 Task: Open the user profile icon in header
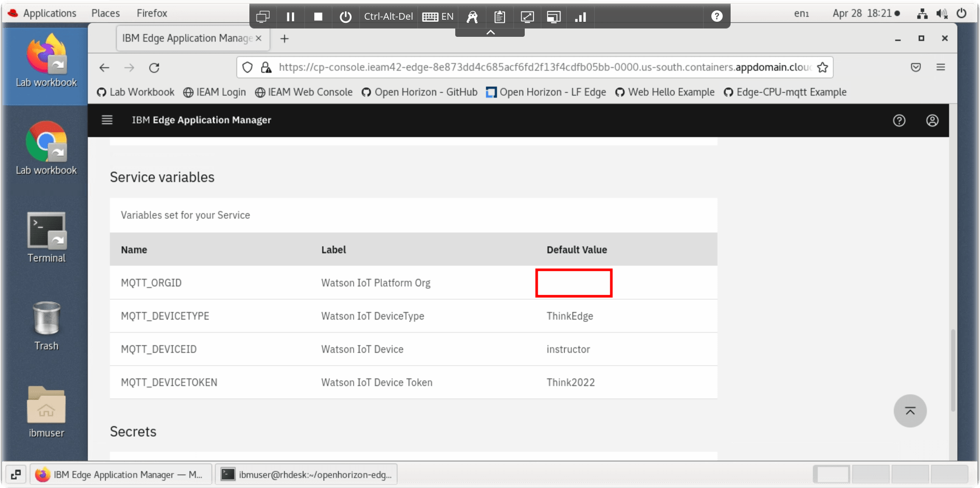932,120
